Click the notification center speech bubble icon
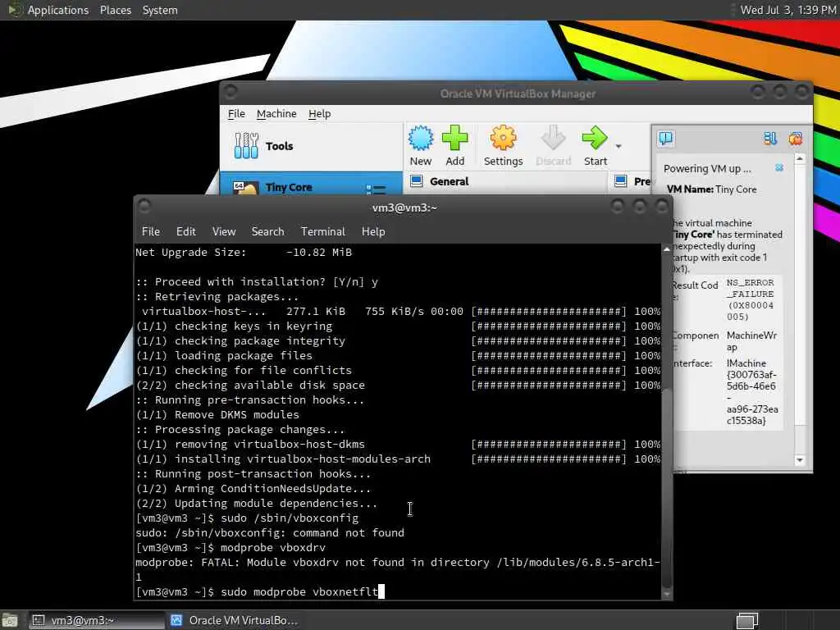The height and width of the screenshot is (630, 840). (666, 139)
